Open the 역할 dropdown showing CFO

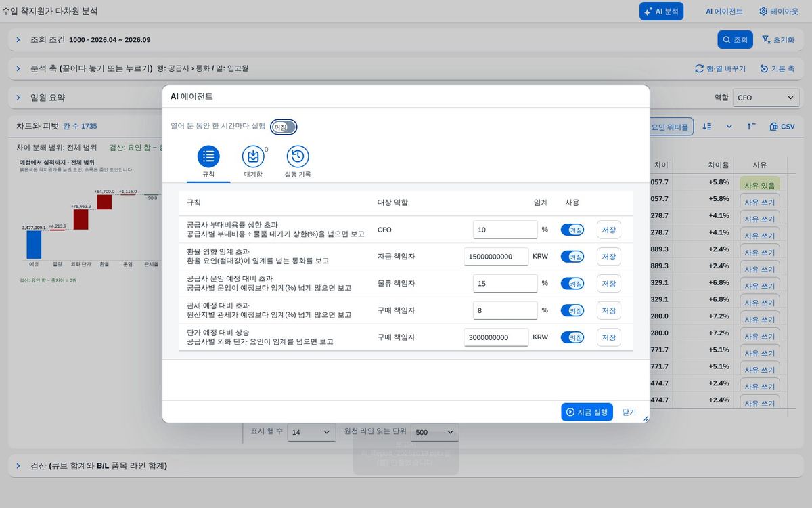tap(766, 98)
